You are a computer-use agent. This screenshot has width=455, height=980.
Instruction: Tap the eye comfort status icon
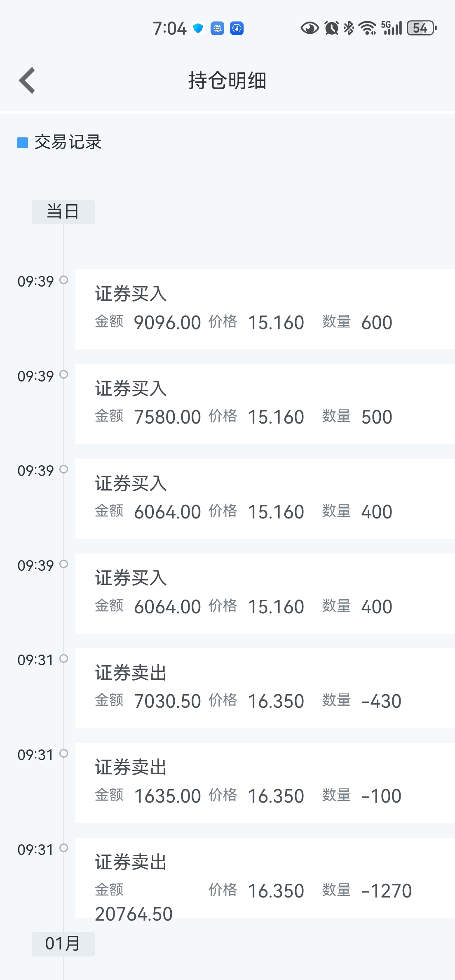coord(310,28)
